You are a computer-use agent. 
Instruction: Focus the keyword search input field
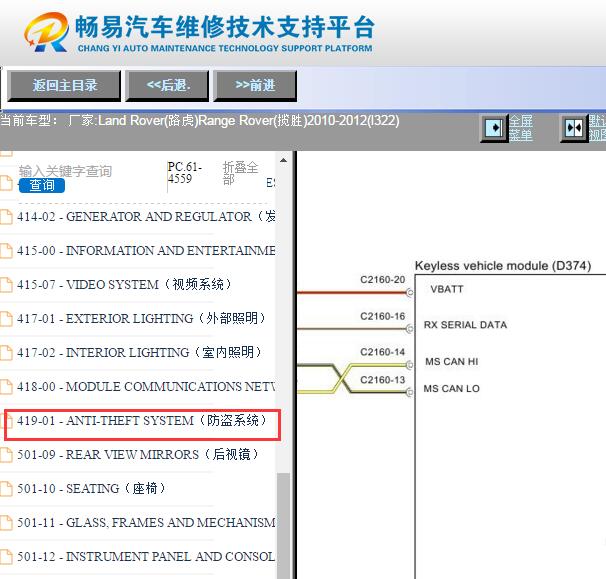[x=65, y=171]
